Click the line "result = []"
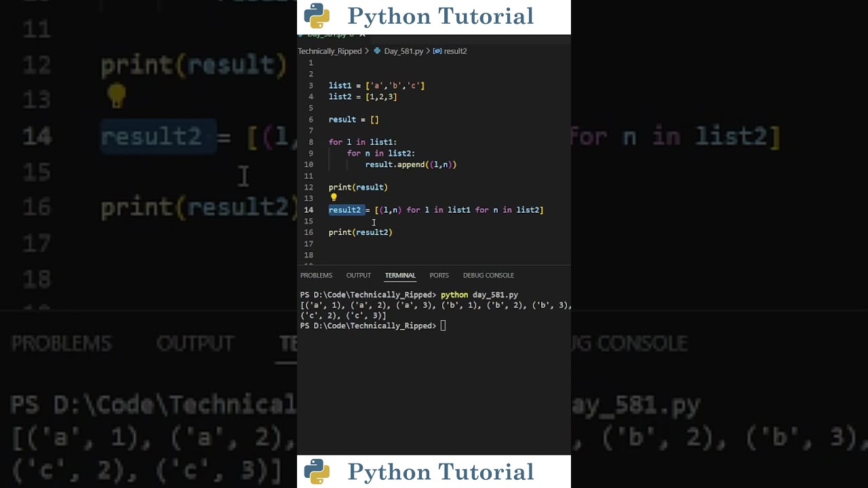The height and width of the screenshot is (488, 868). (x=353, y=119)
